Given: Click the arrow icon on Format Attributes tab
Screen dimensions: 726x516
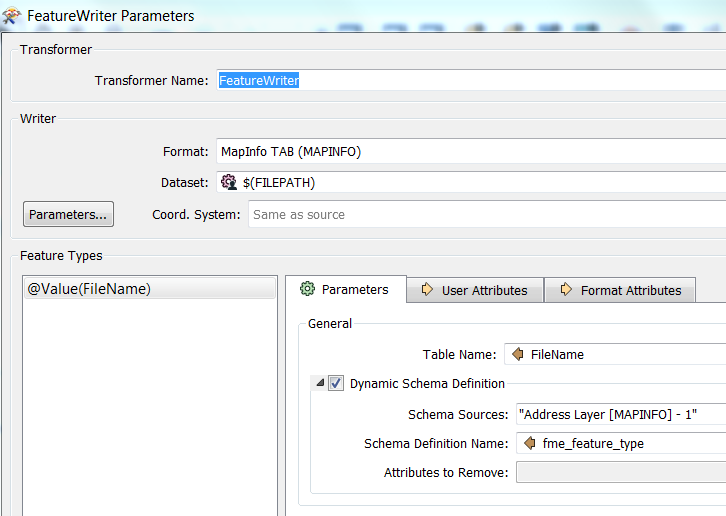Looking at the screenshot, I should tap(566, 289).
